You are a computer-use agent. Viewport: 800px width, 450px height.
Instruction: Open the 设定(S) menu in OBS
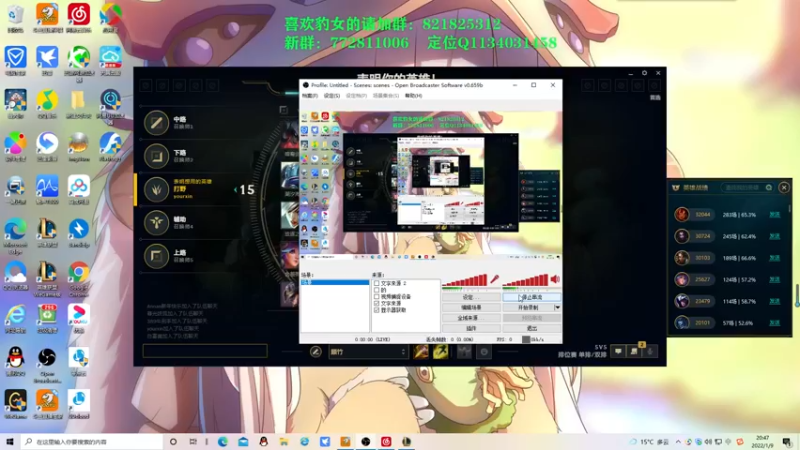[332, 95]
